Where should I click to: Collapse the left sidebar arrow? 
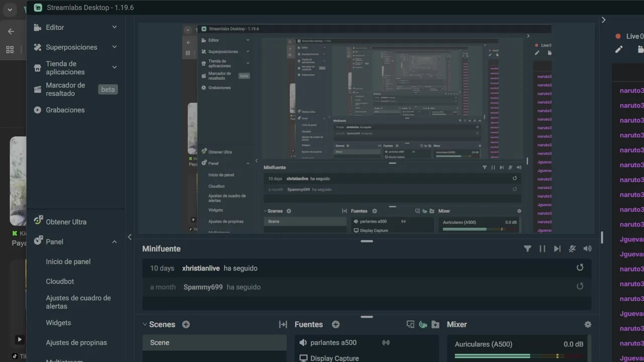point(129,237)
